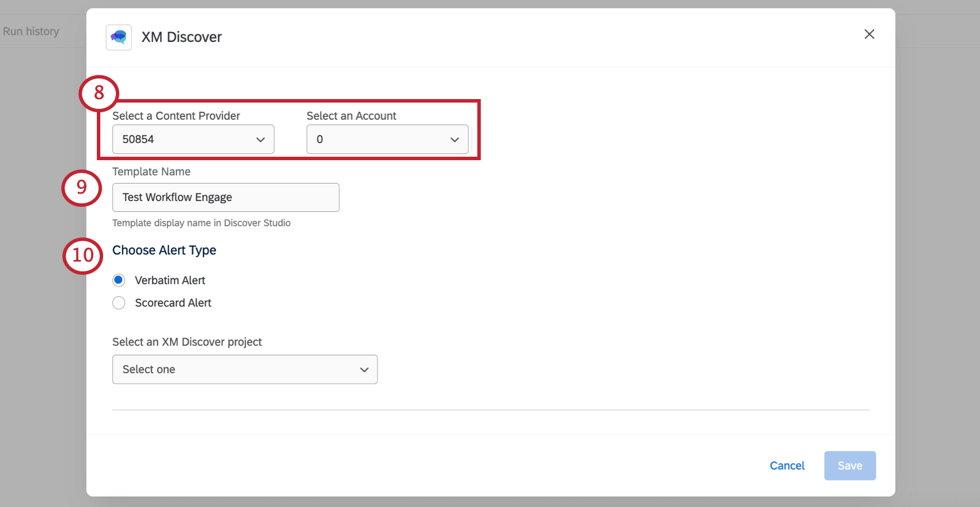
Task: Click the Verbatim Alert label text
Action: [x=170, y=280]
